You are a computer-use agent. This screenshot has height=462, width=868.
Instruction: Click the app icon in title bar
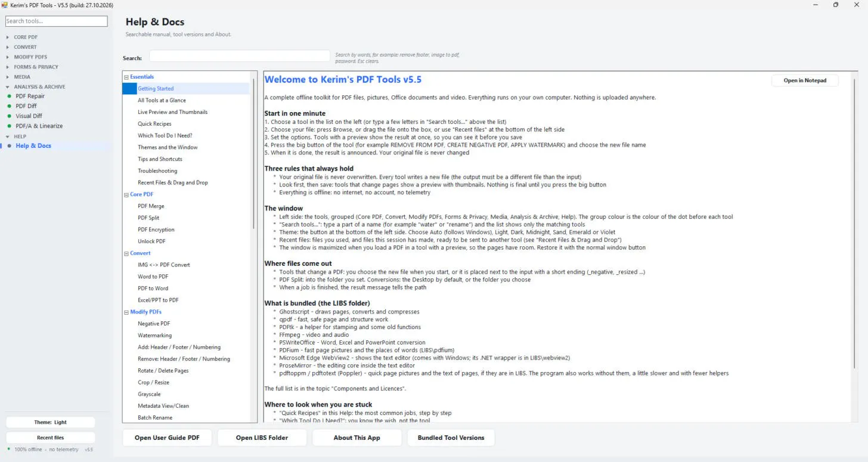pyautogui.click(x=4, y=5)
